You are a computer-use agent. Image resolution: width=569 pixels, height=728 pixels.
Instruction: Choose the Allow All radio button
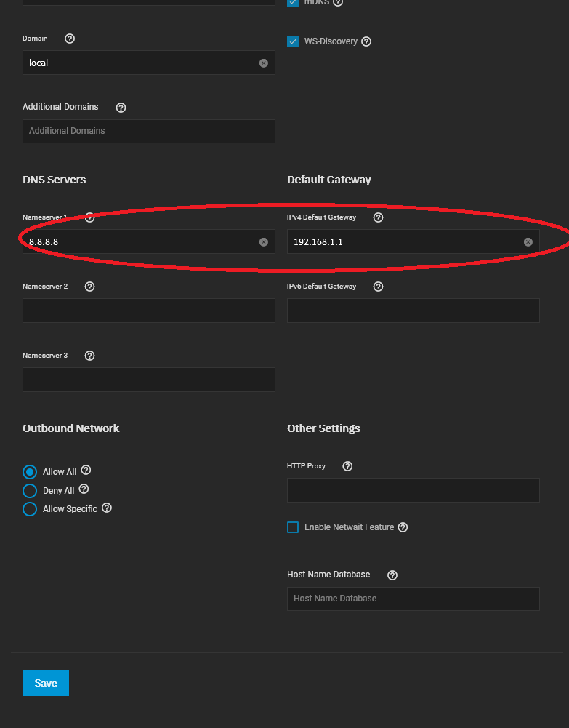[x=30, y=472]
